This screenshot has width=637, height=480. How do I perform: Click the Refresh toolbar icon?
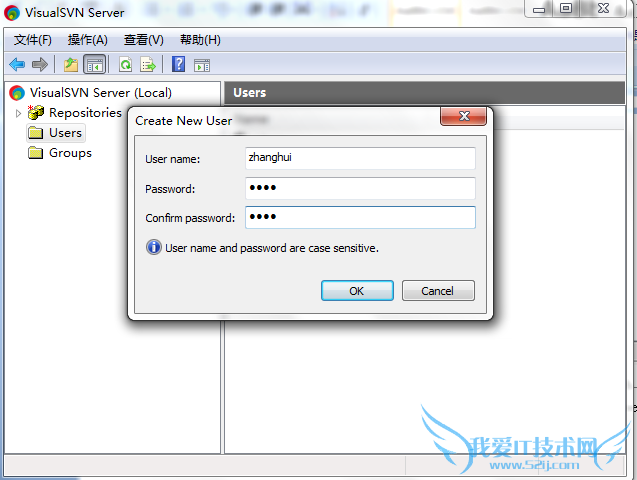click(126, 64)
